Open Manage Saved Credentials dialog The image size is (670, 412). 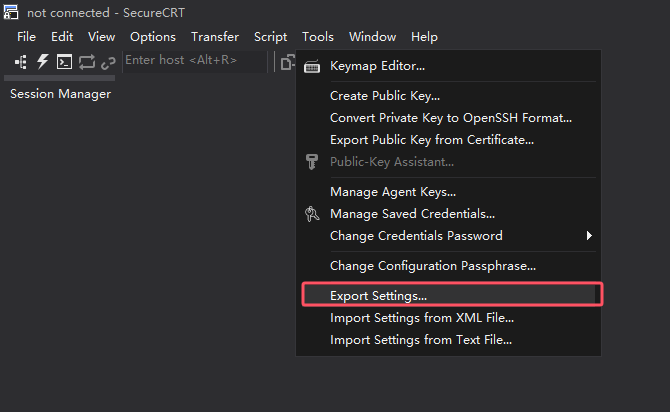coord(449,214)
